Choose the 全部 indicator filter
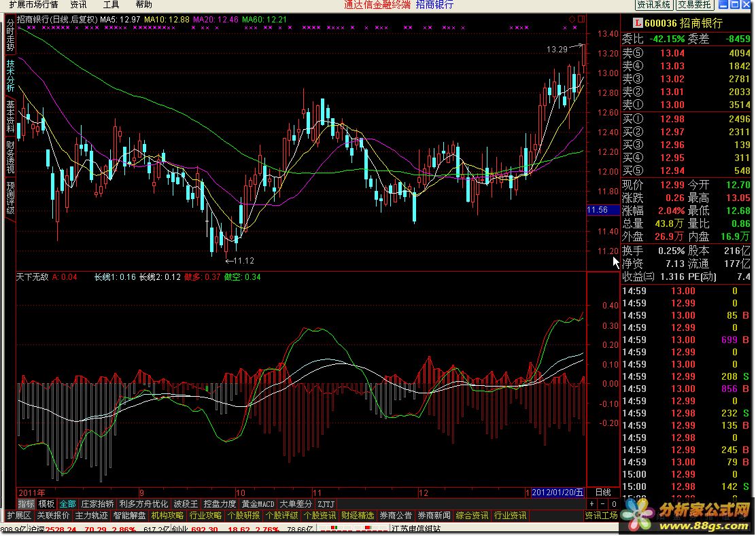Screen dimensions: 756x536 (67, 504)
